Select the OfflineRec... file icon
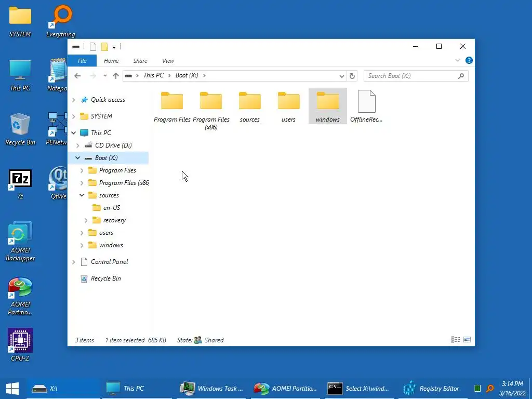Viewport: 532px width, 399px height. 366,107
